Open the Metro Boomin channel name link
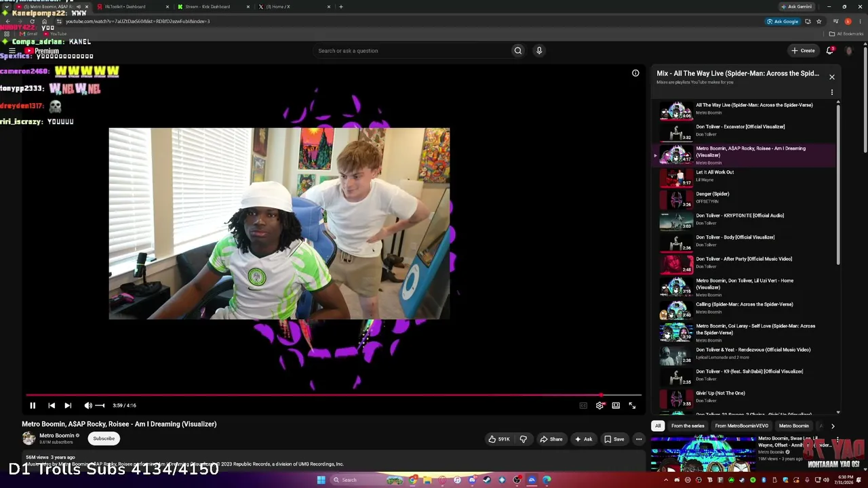The image size is (868, 488). point(57,436)
